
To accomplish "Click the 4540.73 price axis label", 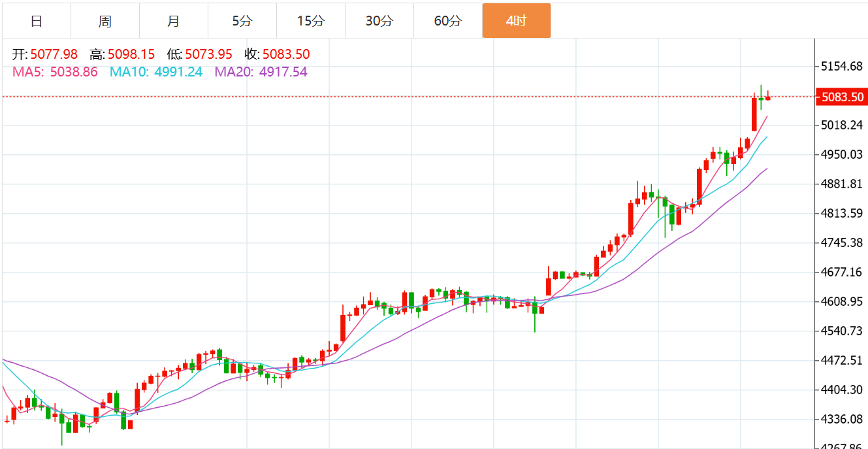I will coord(843,331).
